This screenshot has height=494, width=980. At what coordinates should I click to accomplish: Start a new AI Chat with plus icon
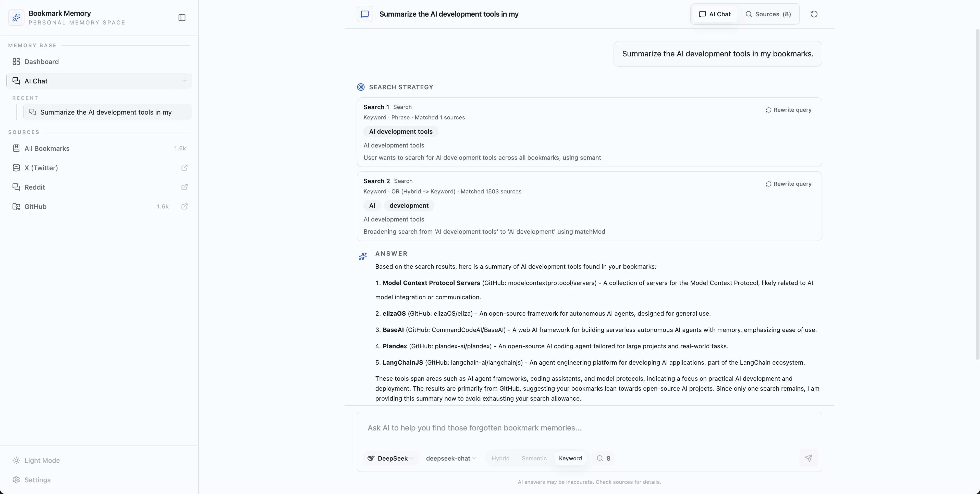185,81
